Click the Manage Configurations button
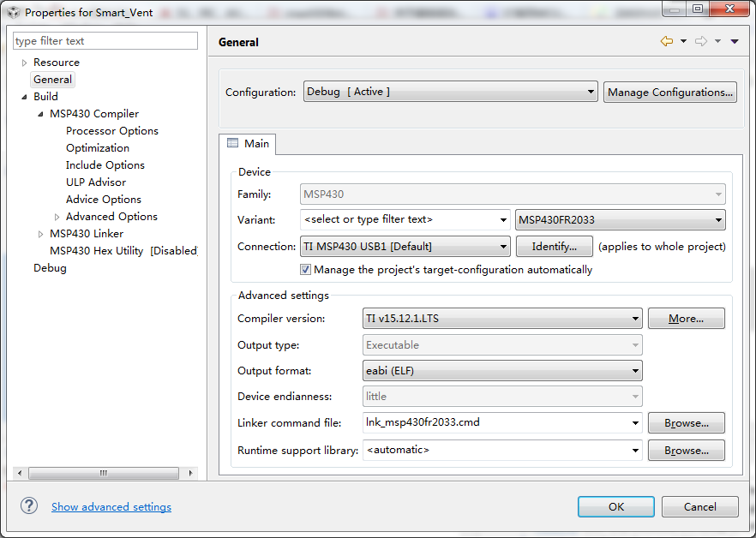This screenshot has width=756, height=538. [x=670, y=92]
